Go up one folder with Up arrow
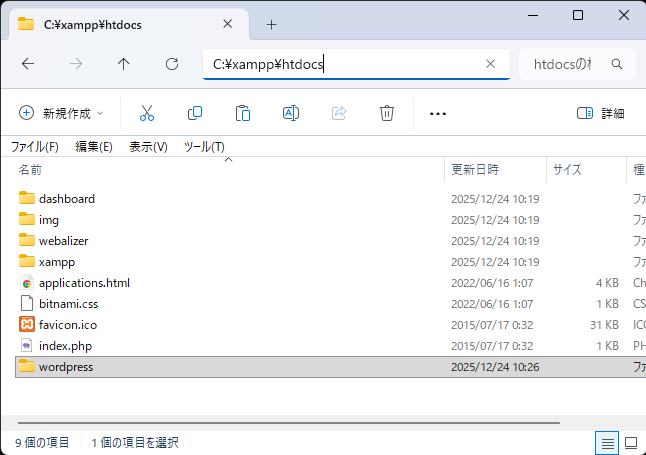 pyautogui.click(x=124, y=64)
